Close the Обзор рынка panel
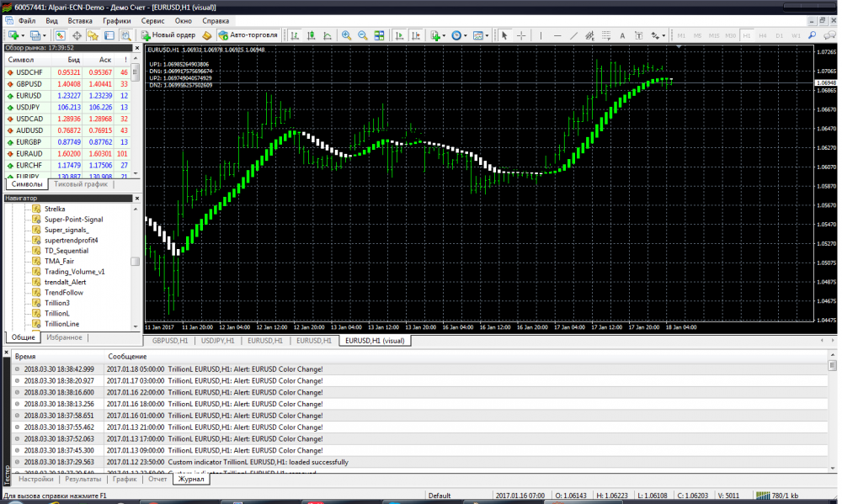The height and width of the screenshot is (504, 842). [x=136, y=48]
